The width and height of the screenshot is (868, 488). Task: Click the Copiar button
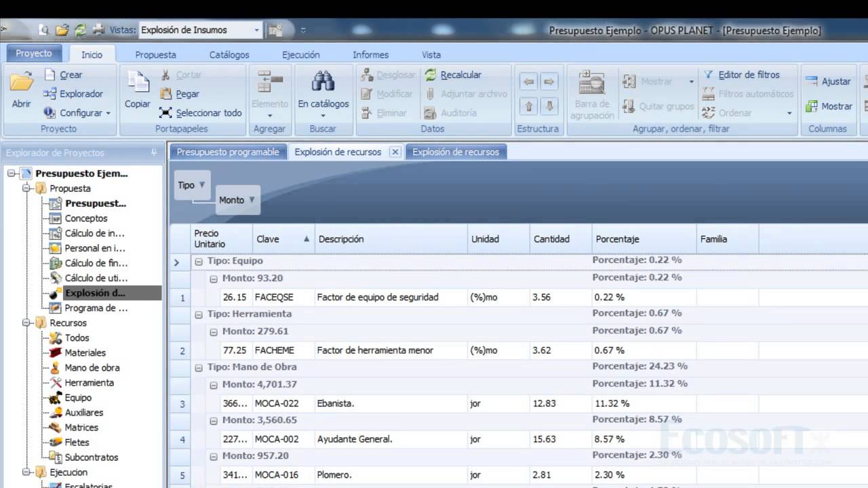tap(138, 91)
